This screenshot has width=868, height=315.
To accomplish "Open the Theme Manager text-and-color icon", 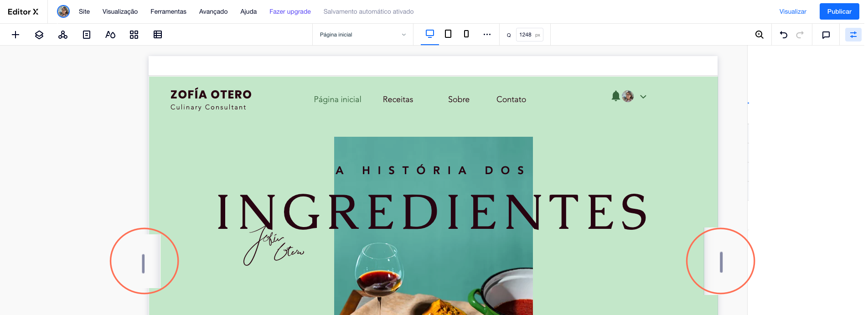I will [x=110, y=35].
